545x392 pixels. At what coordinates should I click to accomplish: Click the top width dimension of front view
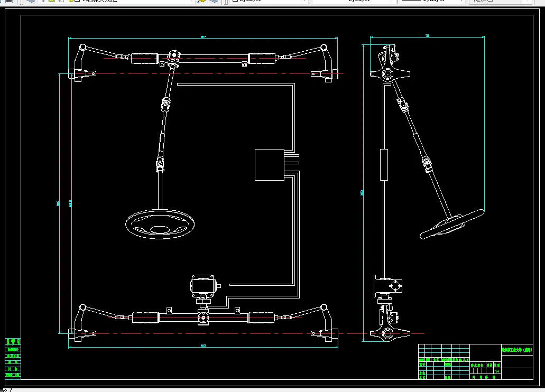coord(203,37)
